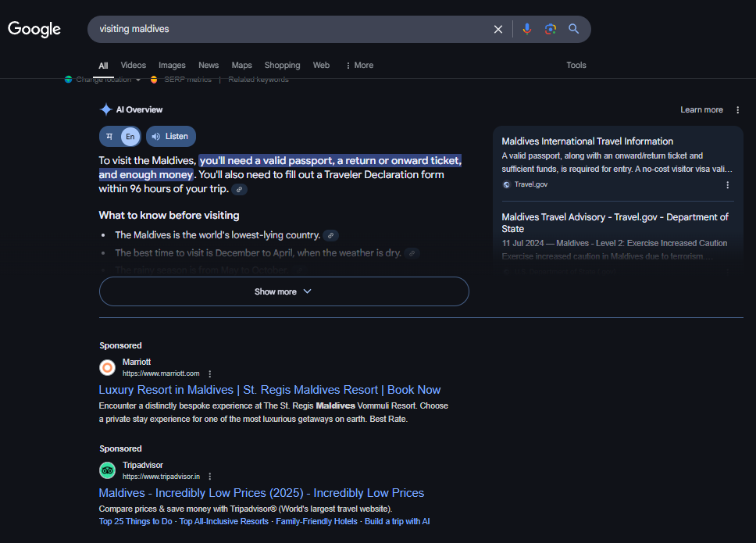Click the marriott.com URL text
This screenshot has width=756, height=543.
point(161,373)
